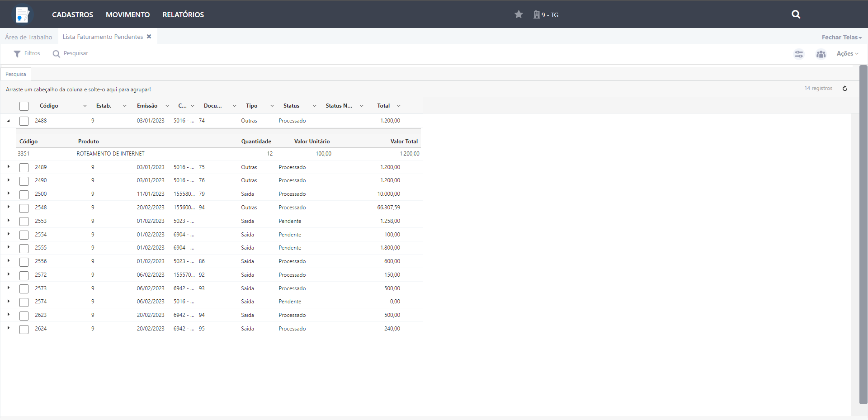The image size is (868, 420).
Task: Select the Pesquisa tab
Action: (x=16, y=74)
